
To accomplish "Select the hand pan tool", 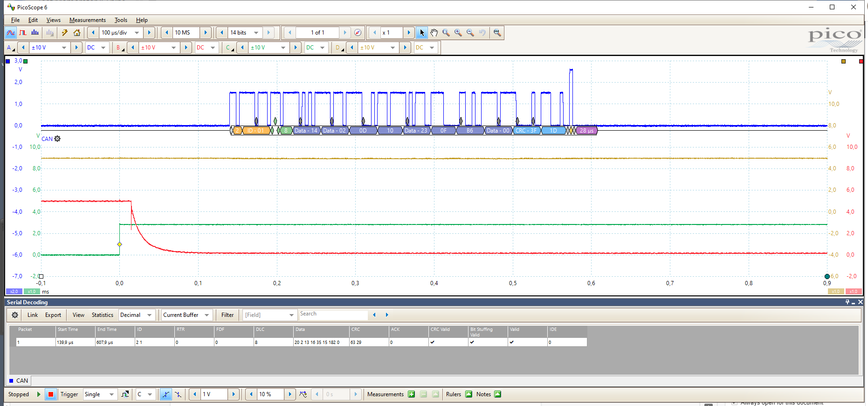I will pos(434,33).
